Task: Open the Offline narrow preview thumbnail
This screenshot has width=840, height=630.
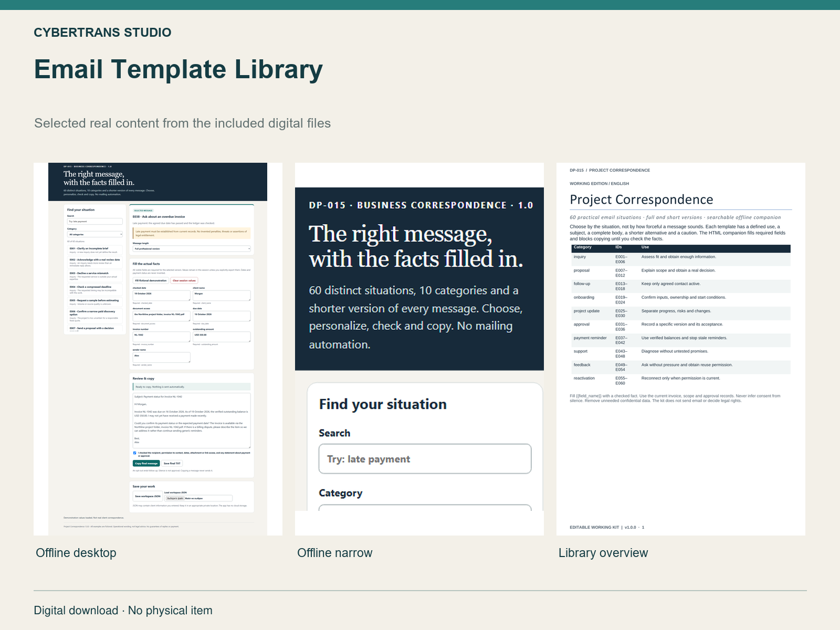Action: [419, 349]
